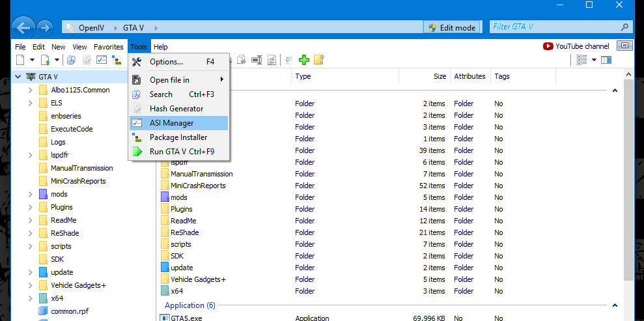Click the New folder toolbar icon

click(x=319, y=60)
